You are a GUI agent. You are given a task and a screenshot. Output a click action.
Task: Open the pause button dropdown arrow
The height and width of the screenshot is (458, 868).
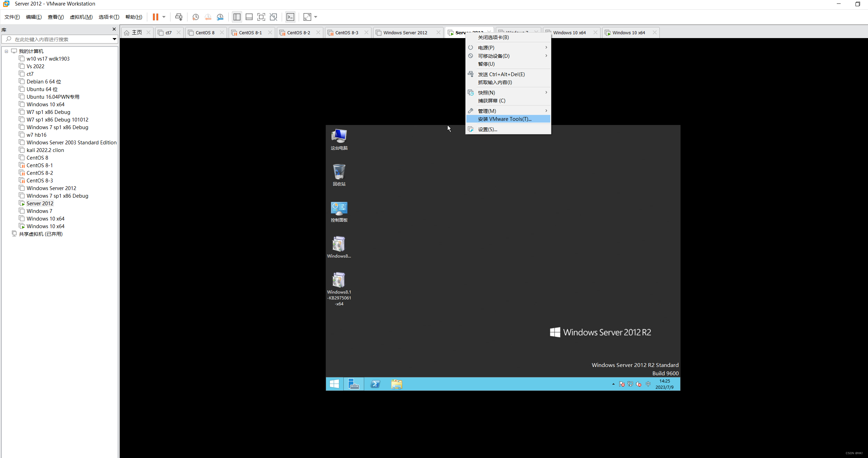164,17
